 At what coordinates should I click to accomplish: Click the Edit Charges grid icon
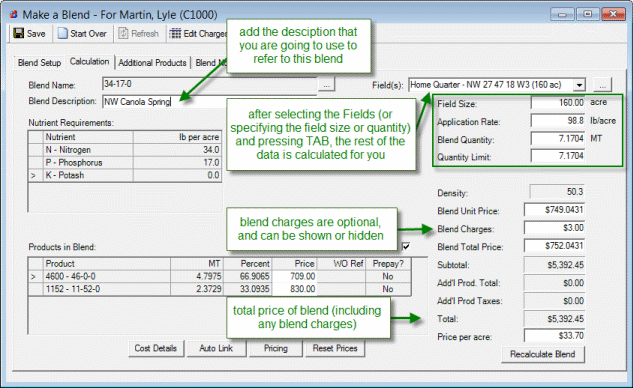[175, 33]
